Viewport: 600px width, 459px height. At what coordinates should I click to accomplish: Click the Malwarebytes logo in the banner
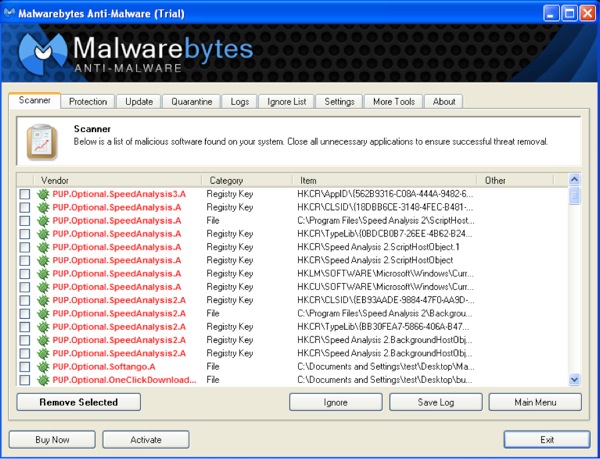43,53
